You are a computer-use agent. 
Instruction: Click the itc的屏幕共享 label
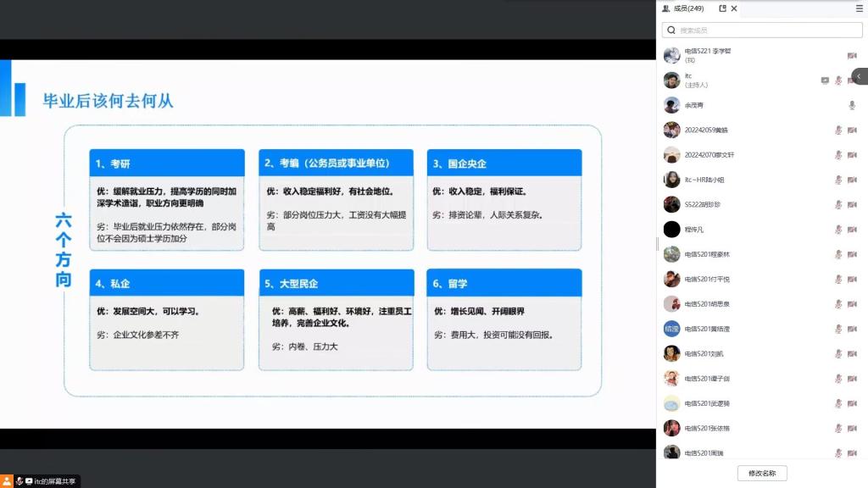coord(56,481)
